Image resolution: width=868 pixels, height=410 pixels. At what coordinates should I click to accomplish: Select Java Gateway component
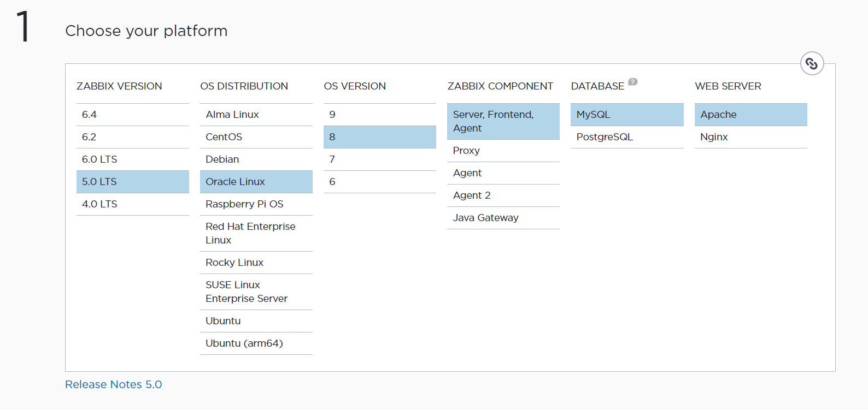(503, 218)
